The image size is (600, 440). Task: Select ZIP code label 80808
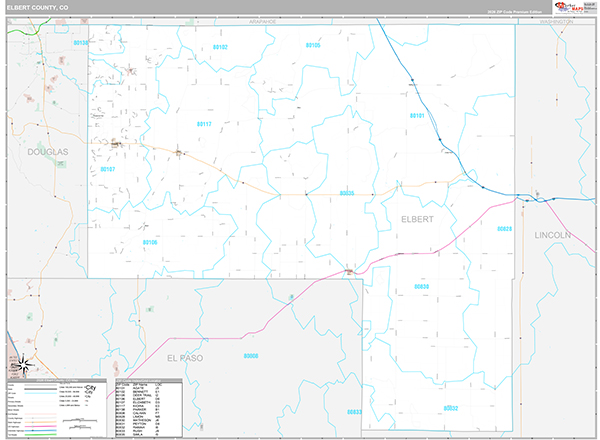point(251,356)
